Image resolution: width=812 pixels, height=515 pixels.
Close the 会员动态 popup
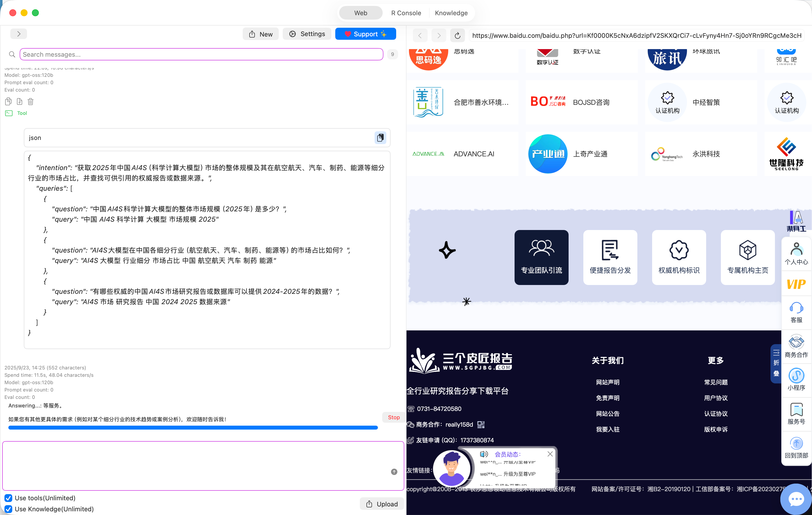click(x=550, y=454)
